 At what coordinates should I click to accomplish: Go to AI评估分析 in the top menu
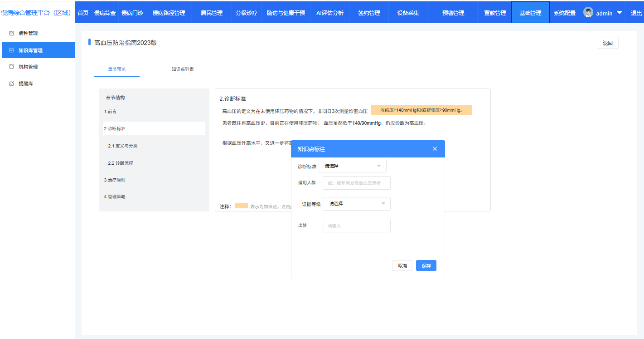pyautogui.click(x=329, y=13)
